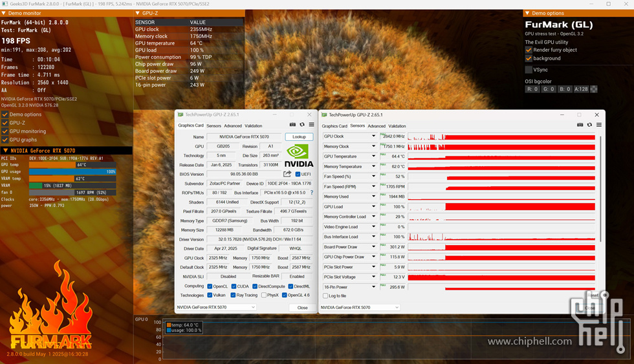Screen dimensions: 634x364
Task: Click the A:128 alpha field
Action: 581,89
